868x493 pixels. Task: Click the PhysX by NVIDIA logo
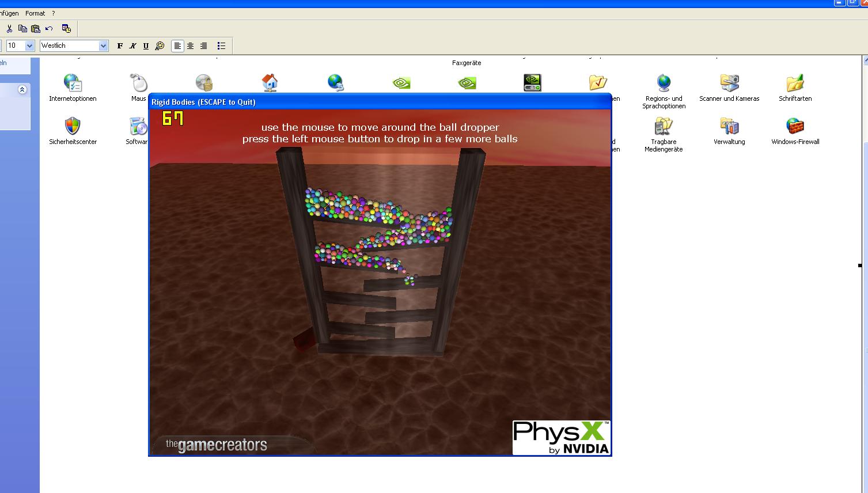[561, 438]
